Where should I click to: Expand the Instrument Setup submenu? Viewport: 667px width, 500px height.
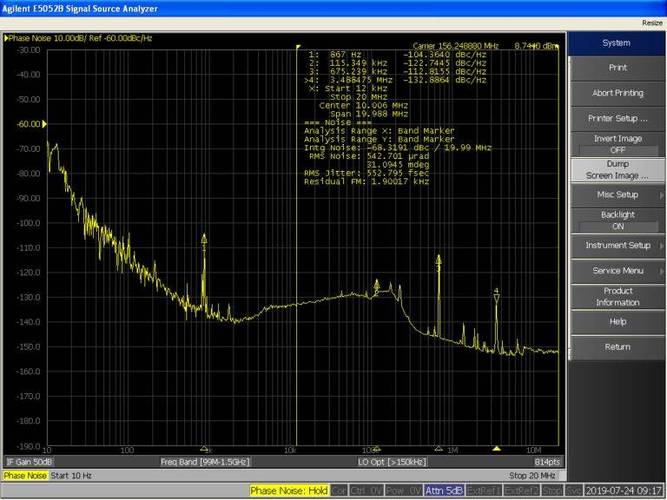pos(617,246)
